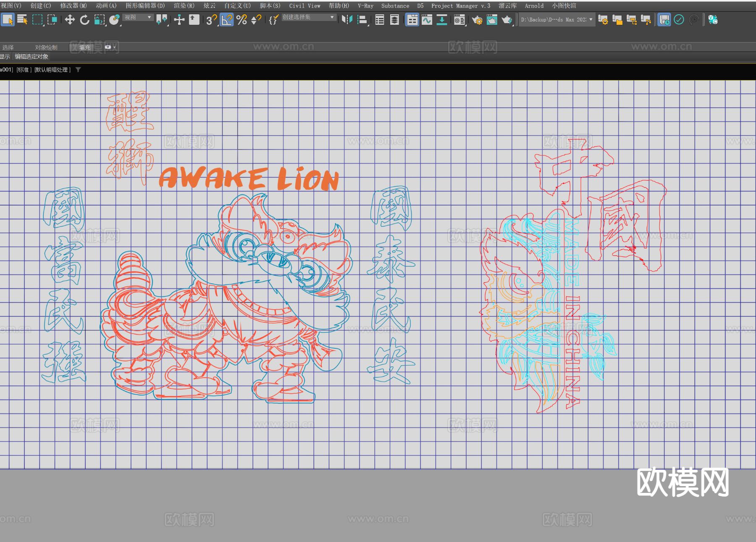Toggle the 3D Snaps button

coord(212,20)
